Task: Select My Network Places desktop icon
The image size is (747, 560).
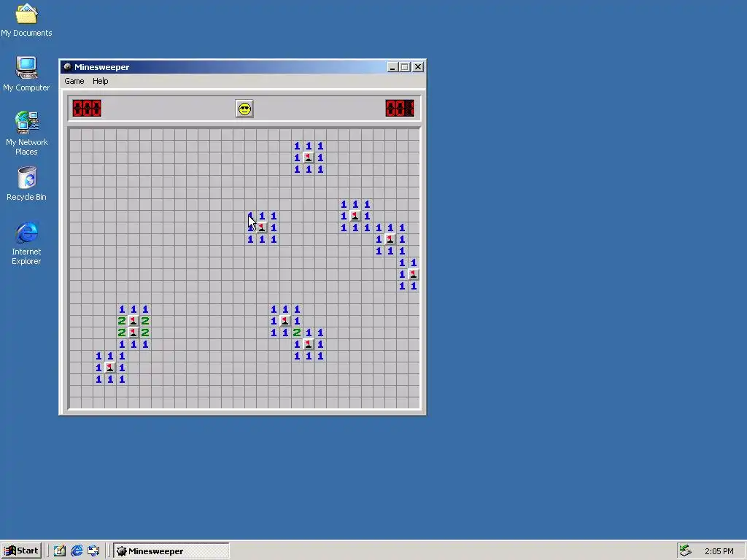Action: tap(26, 134)
